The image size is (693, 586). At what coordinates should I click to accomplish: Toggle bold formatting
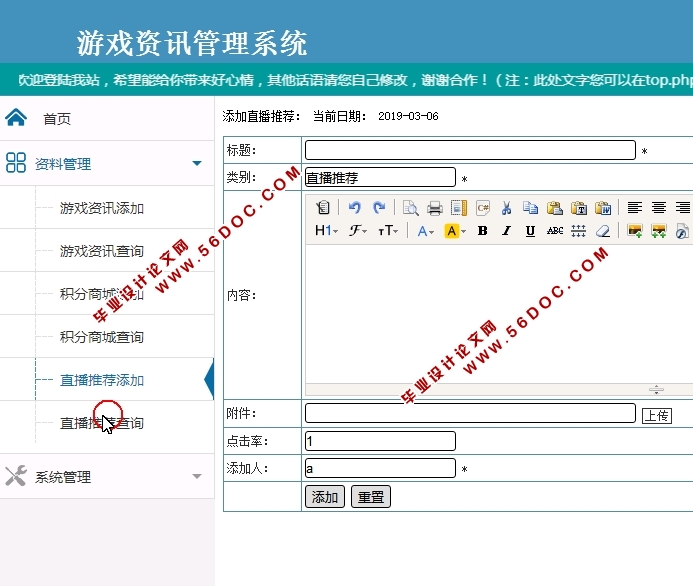coord(483,231)
